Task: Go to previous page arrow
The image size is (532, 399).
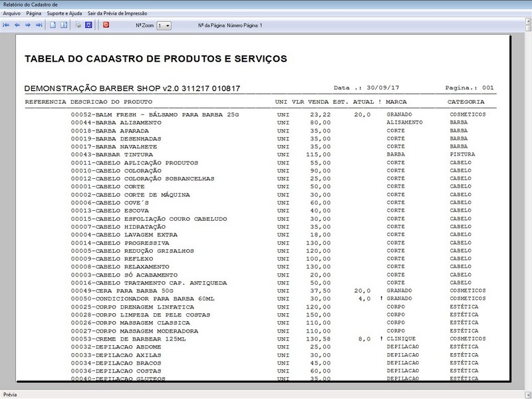Action: coord(17,25)
